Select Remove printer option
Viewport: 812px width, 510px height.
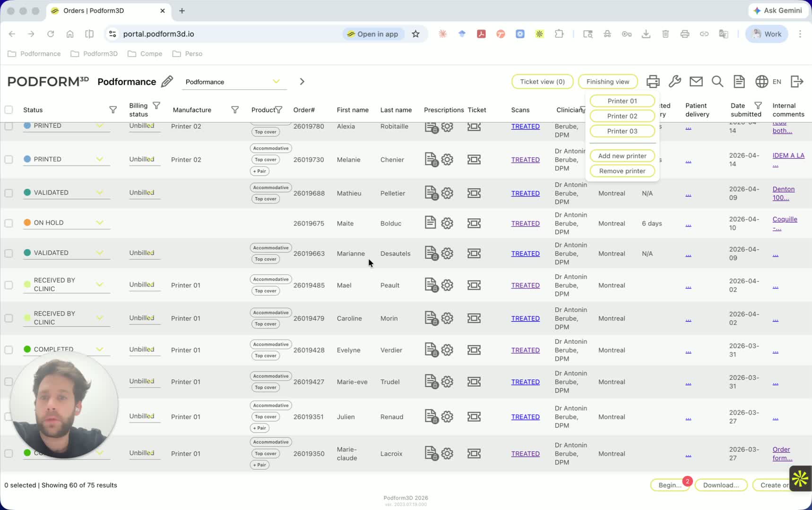pyautogui.click(x=622, y=171)
